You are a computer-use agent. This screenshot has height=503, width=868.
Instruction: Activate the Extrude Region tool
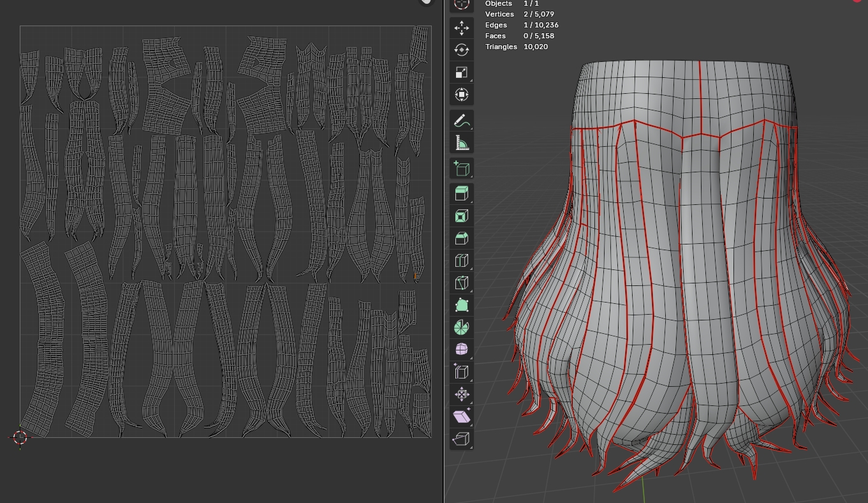pyautogui.click(x=461, y=193)
